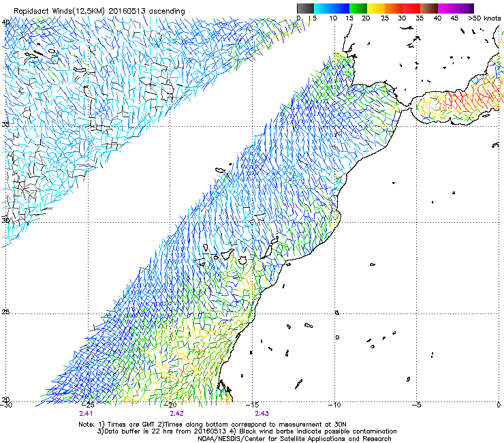
Task: Click the legend tick label 25
Action: (x=385, y=18)
